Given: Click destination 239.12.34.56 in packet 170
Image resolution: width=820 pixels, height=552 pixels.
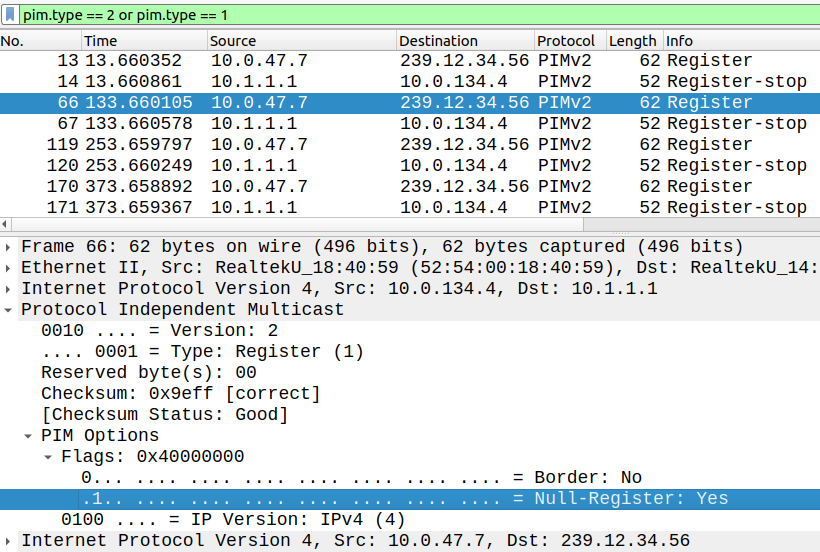Looking at the screenshot, I should (x=464, y=186).
